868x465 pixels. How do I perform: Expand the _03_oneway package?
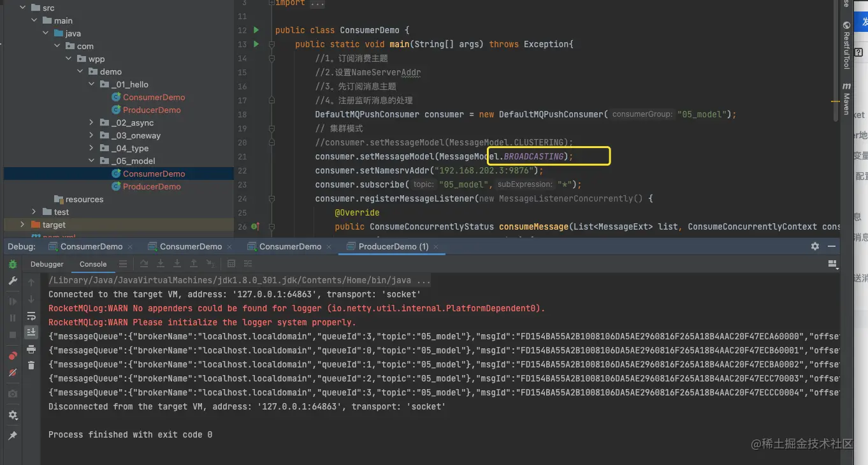pyautogui.click(x=92, y=135)
